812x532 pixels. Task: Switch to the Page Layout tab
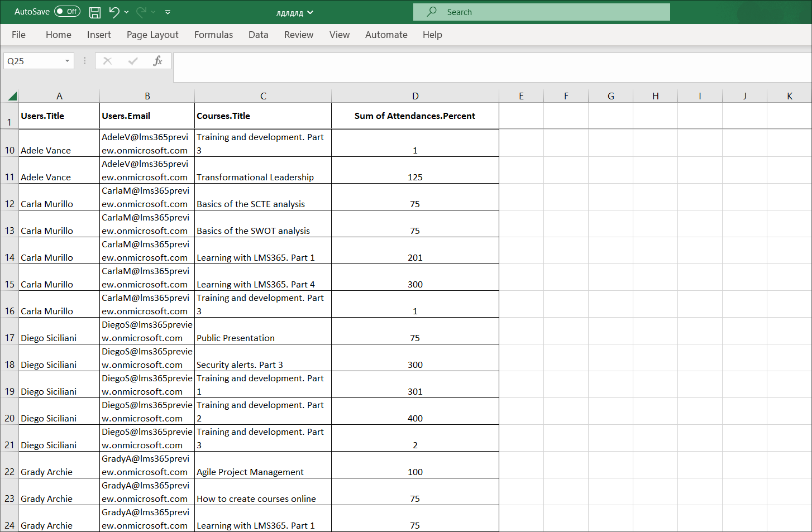tap(152, 35)
